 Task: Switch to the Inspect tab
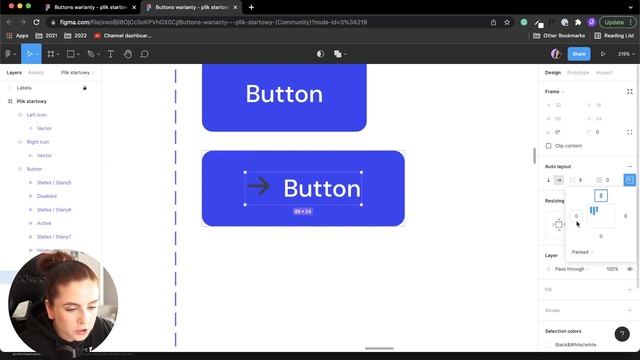tap(604, 73)
